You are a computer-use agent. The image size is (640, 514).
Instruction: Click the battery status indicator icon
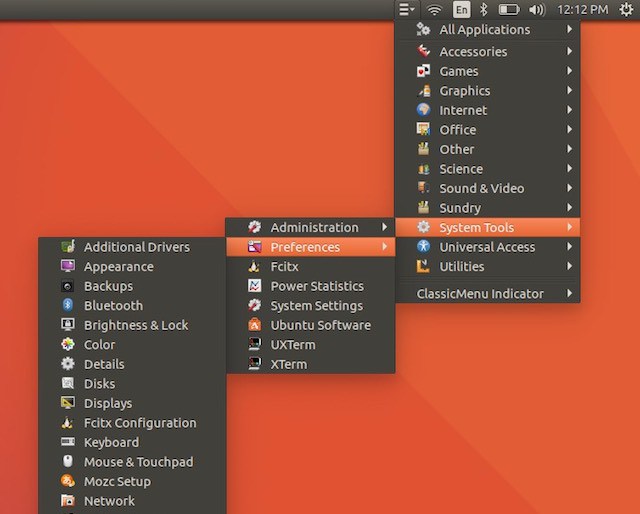tap(509, 9)
